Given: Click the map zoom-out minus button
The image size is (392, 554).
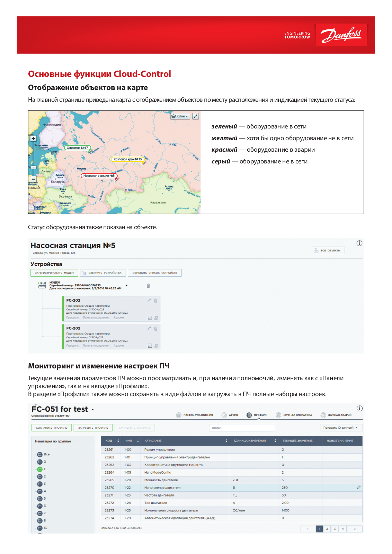Looking at the screenshot, I should click(33, 179).
